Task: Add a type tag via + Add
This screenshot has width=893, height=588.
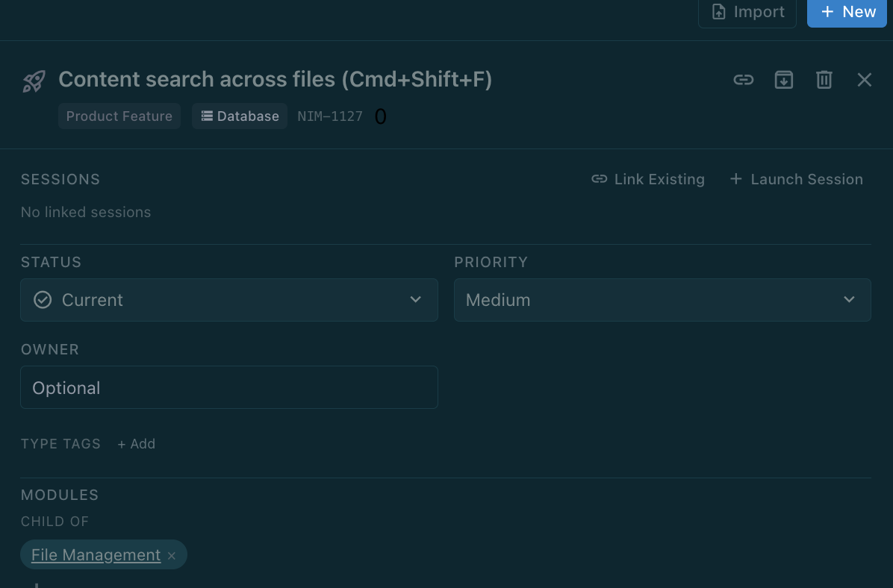Action: coord(136,444)
